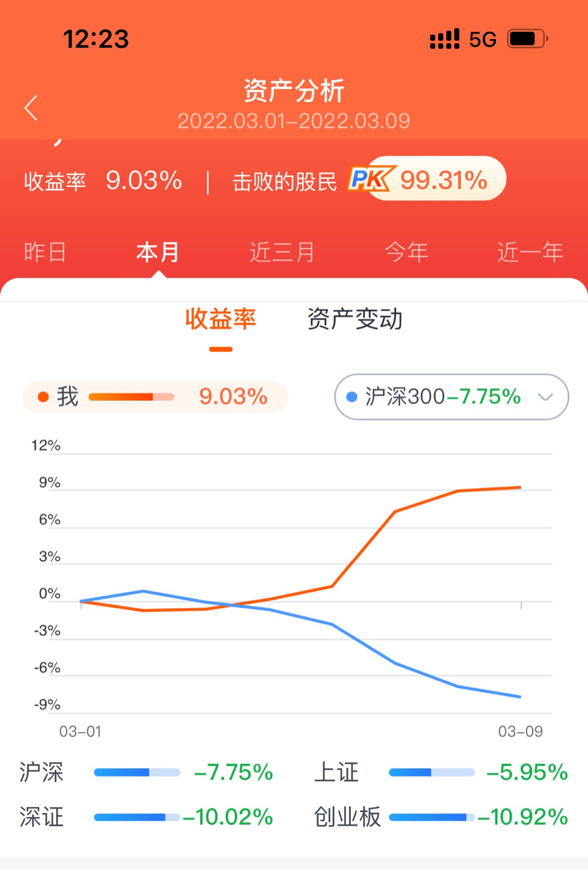
Task: Tap the 深证 -10.02% index row
Action: click(x=146, y=817)
